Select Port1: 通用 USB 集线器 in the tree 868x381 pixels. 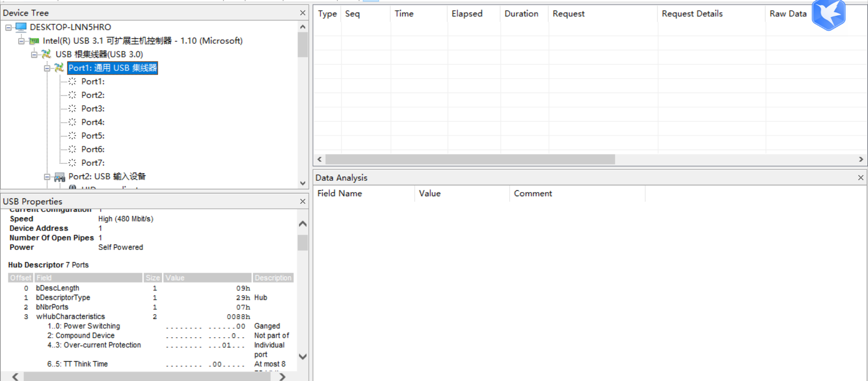tap(113, 68)
